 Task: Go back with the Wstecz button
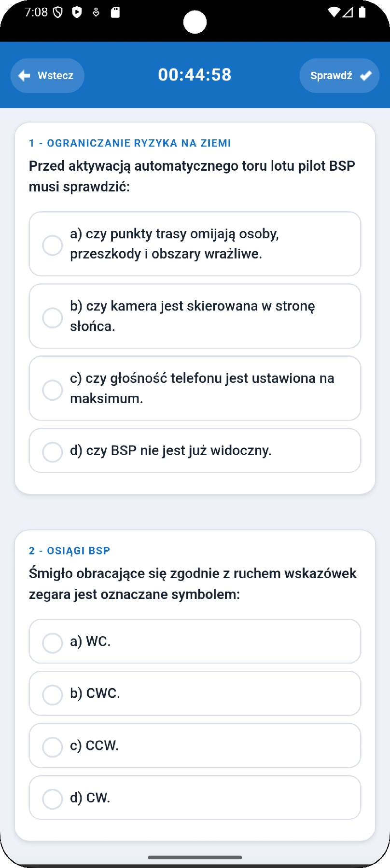click(47, 76)
